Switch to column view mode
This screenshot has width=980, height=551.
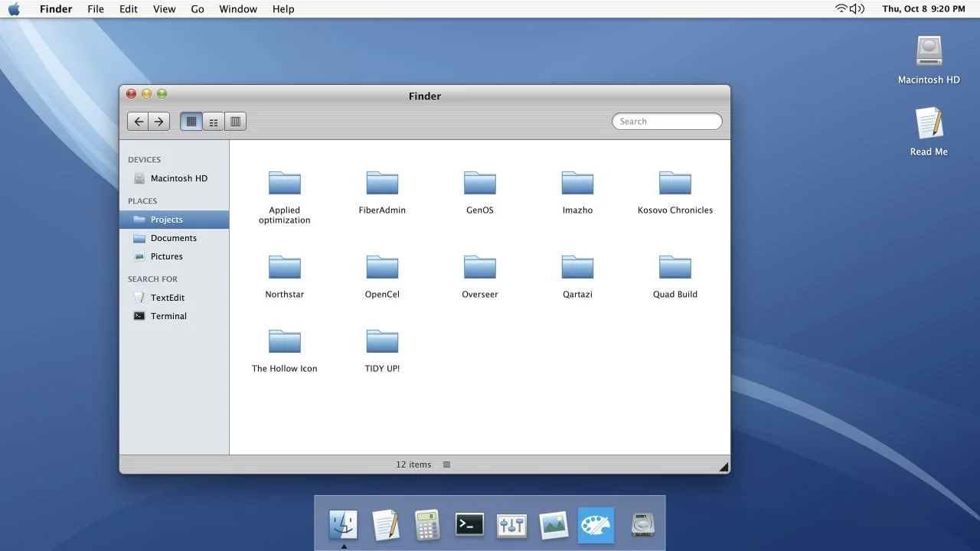tap(236, 121)
